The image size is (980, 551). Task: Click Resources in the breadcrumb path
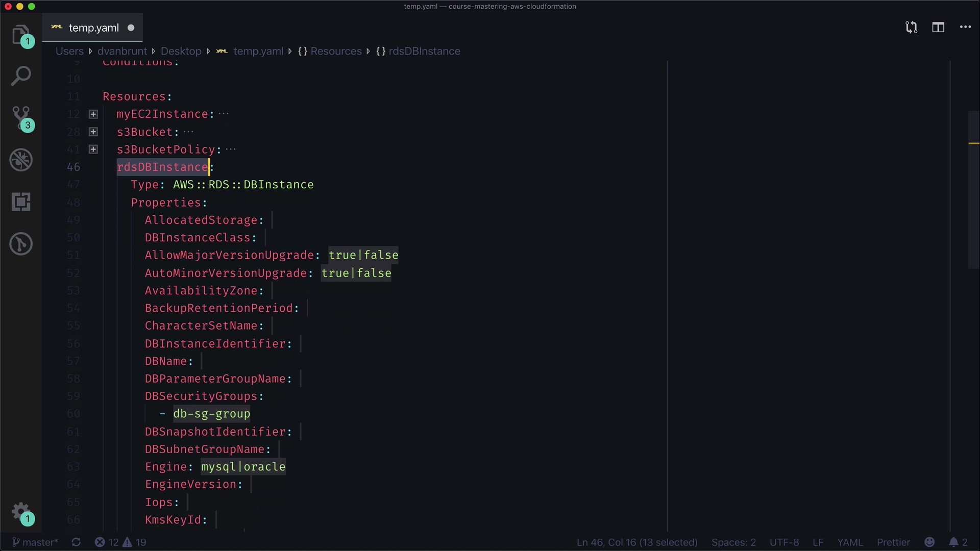tap(335, 52)
